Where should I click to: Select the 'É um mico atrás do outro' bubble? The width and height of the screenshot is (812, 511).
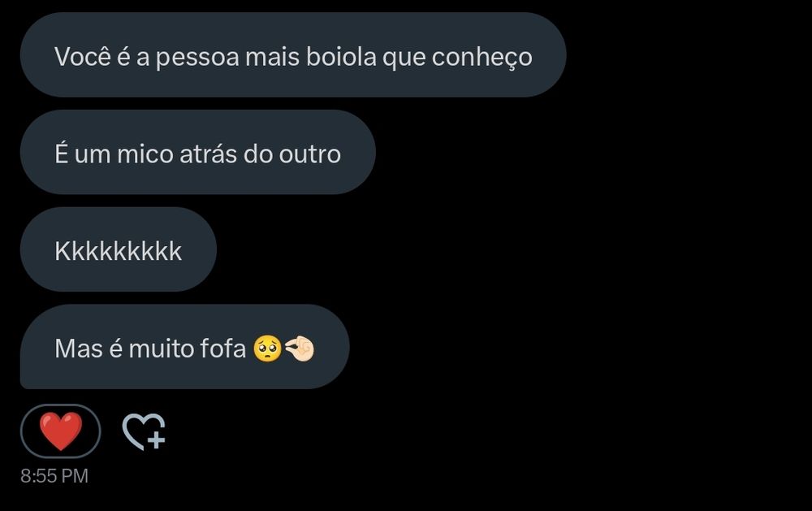pos(198,153)
